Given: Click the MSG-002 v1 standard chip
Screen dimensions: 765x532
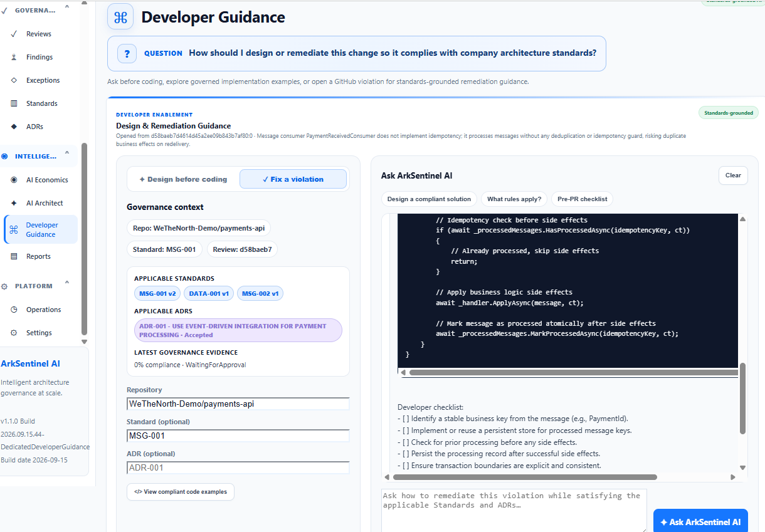Looking at the screenshot, I should point(260,293).
